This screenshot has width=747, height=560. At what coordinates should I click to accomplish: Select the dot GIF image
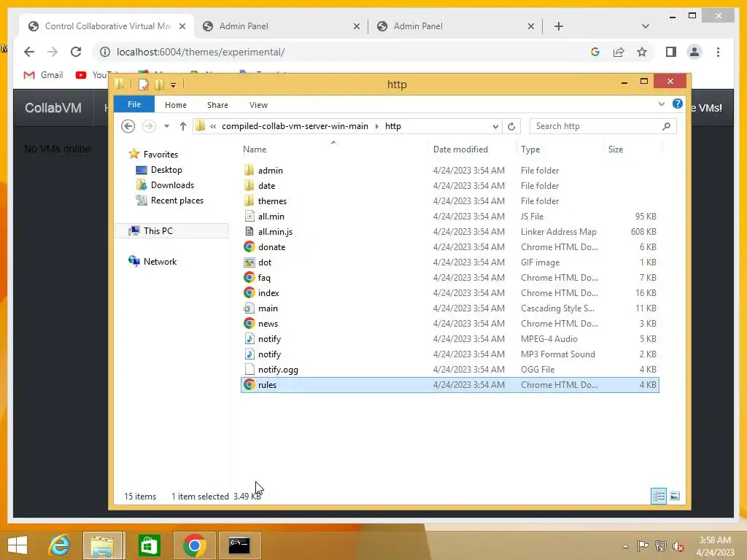[x=264, y=262]
